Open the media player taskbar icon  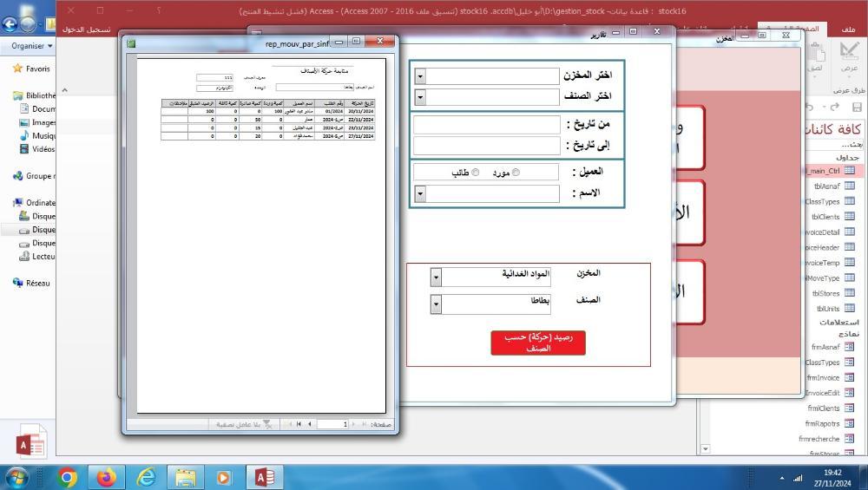[x=224, y=477]
